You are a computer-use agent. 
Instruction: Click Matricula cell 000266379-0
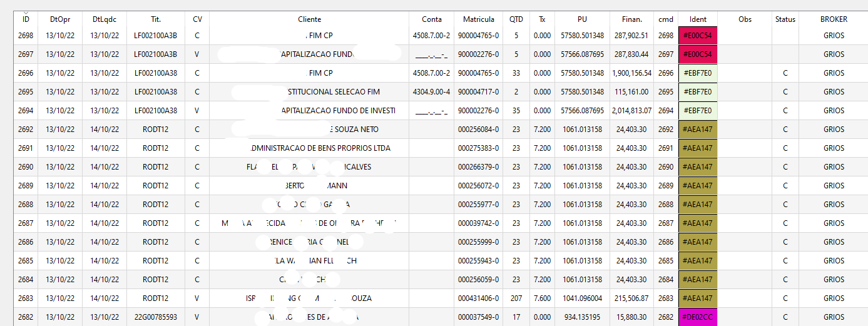coord(479,167)
